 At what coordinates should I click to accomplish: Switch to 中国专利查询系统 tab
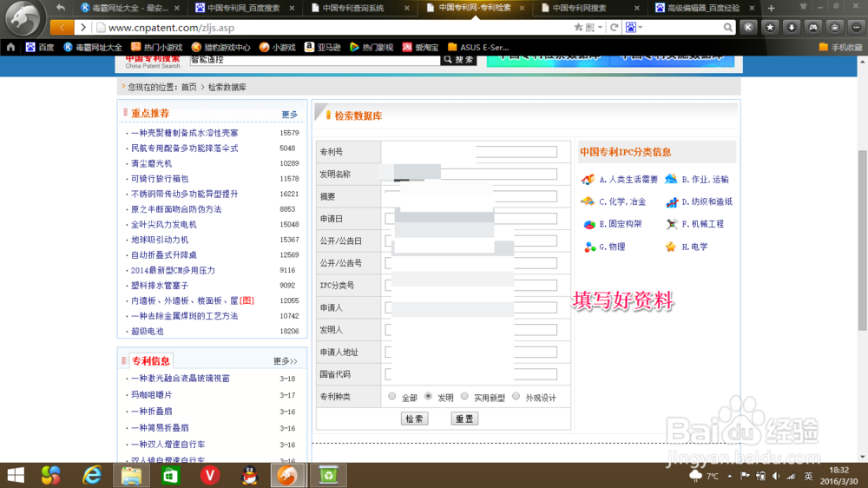tap(358, 8)
